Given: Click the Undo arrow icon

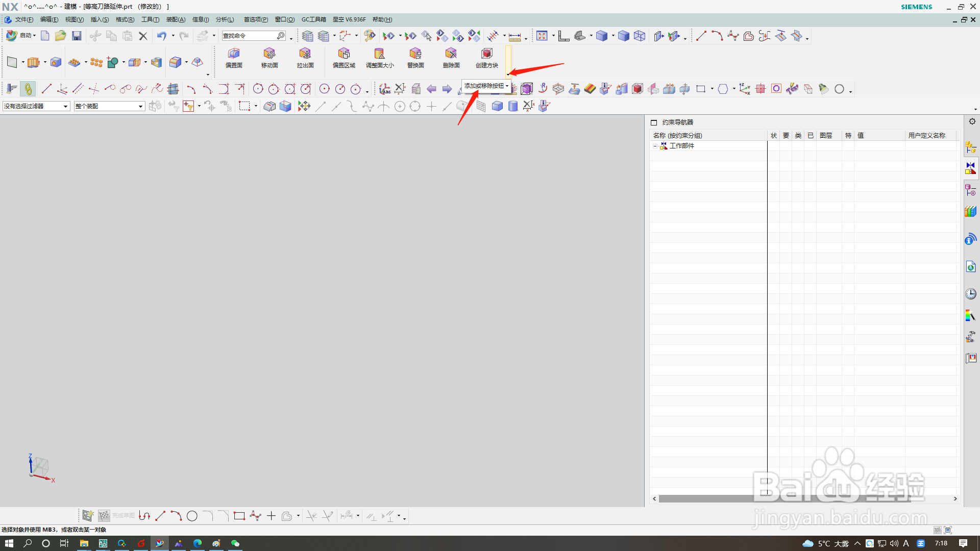Looking at the screenshot, I should click(x=161, y=36).
